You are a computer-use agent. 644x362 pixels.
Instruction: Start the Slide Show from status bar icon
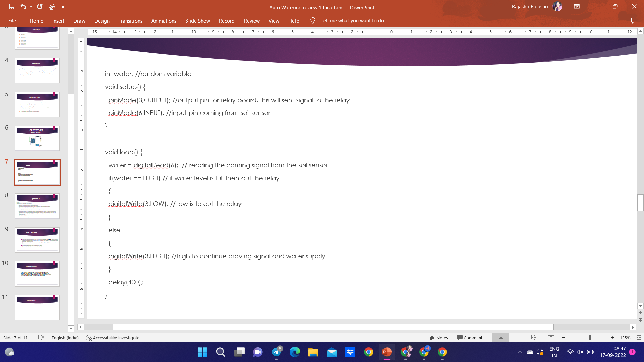pos(551,338)
